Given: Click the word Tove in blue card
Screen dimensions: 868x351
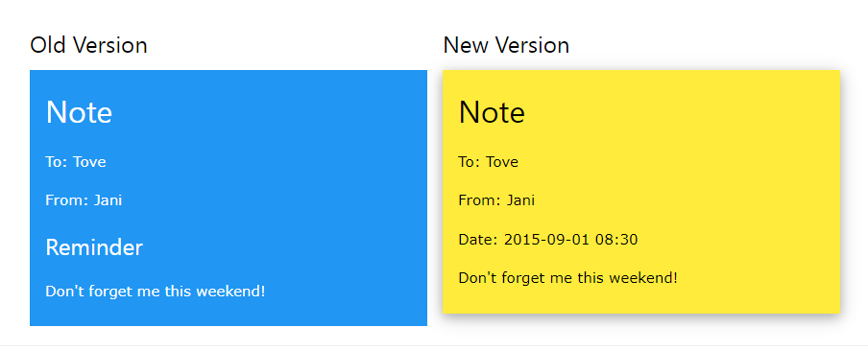Looking at the screenshot, I should tap(89, 162).
